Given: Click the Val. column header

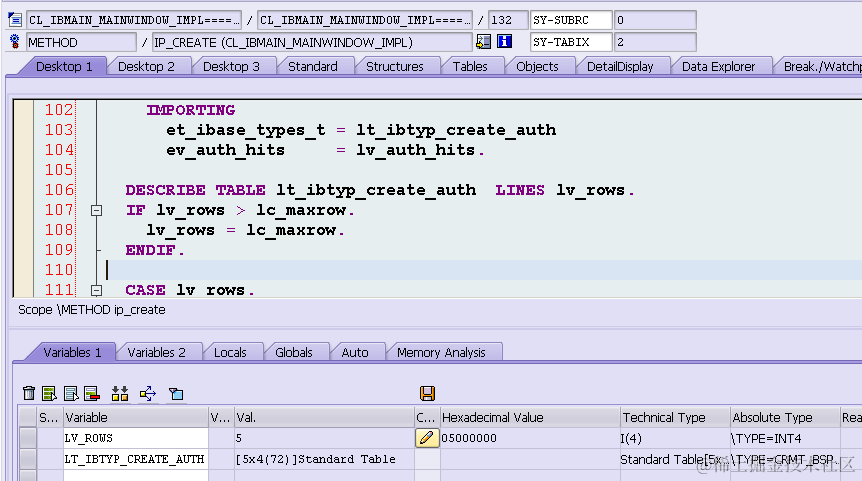Looking at the screenshot, I should click(x=324, y=417).
